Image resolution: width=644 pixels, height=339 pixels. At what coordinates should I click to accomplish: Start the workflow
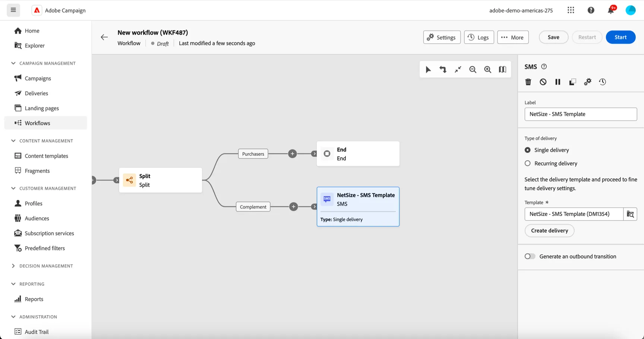coord(621,37)
